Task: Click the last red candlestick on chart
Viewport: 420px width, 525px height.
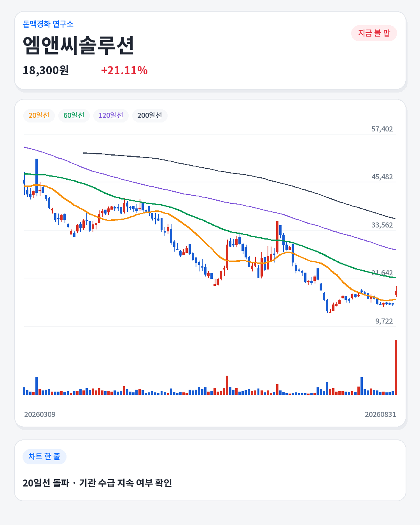Action: 396,292
